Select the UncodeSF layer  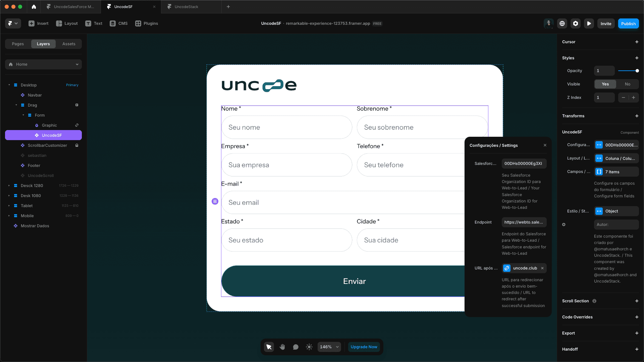pyautogui.click(x=43, y=135)
